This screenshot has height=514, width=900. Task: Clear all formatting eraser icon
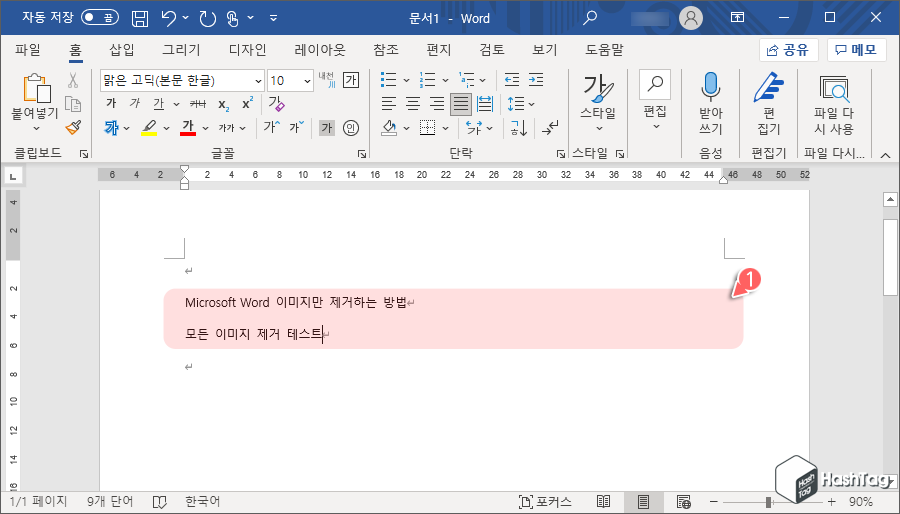point(277,104)
